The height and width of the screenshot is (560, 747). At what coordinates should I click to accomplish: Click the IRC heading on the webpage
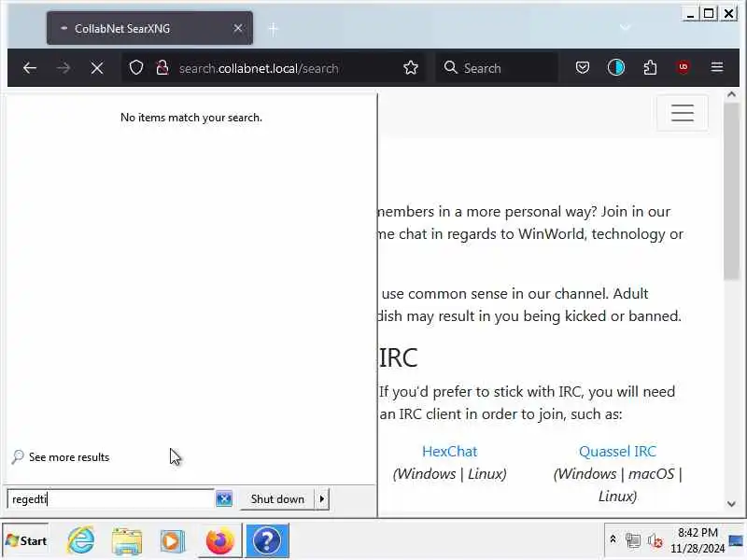pos(399,358)
